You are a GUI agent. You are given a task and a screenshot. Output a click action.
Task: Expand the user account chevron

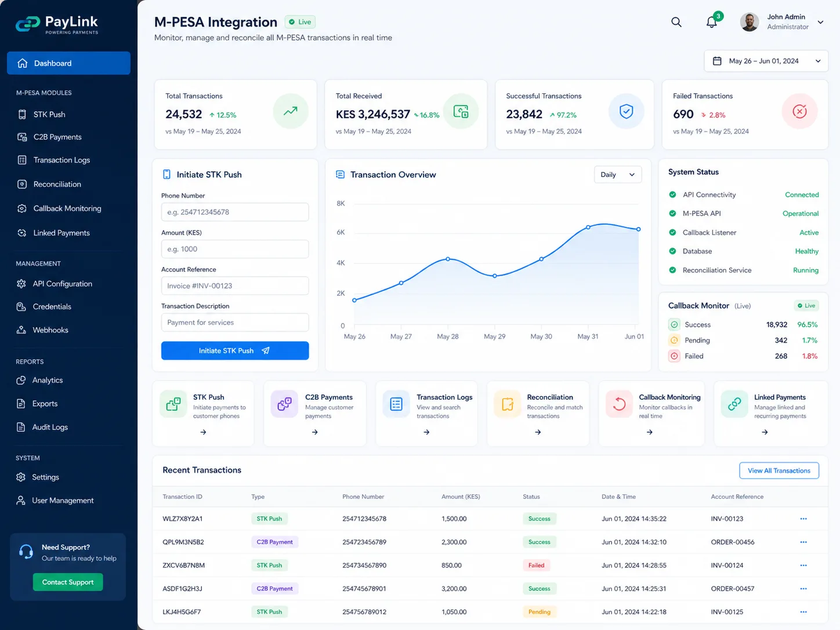tap(820, 22)
